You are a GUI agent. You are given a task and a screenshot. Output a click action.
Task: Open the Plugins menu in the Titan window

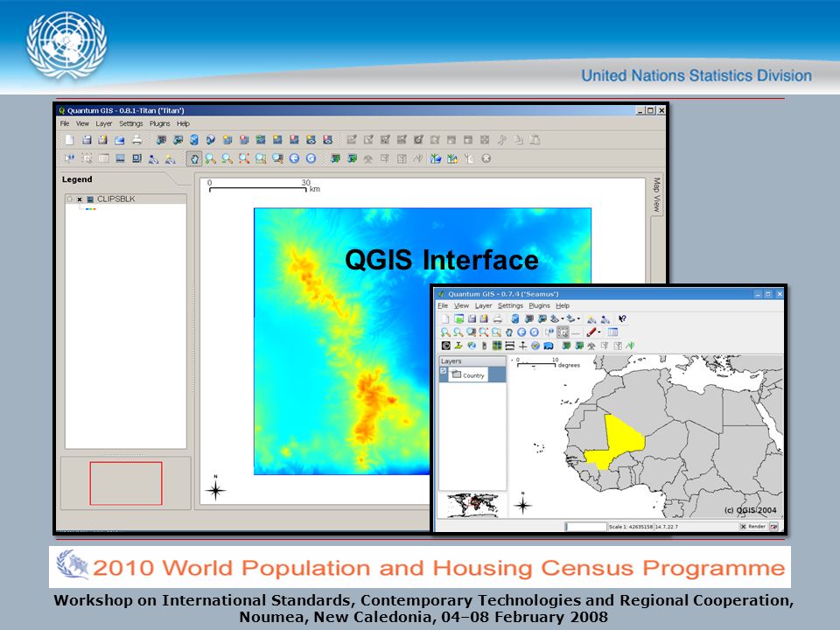[159, 123]
